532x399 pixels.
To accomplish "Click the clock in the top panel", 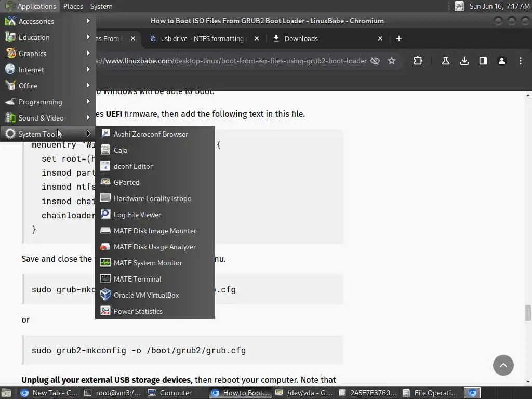I will coord(499,6).
